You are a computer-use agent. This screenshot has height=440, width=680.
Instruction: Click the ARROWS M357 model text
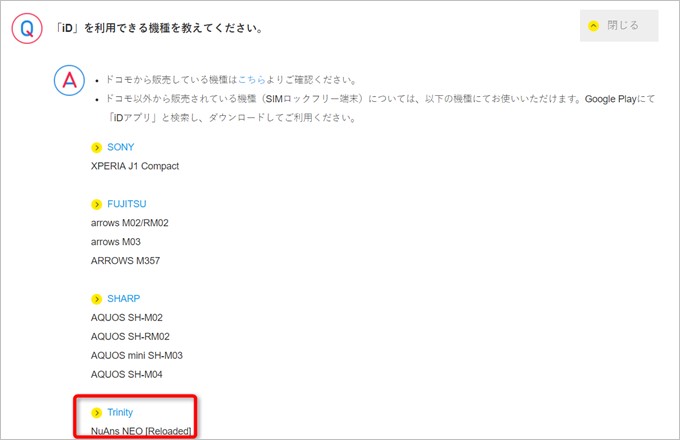[x=125, y=261]
